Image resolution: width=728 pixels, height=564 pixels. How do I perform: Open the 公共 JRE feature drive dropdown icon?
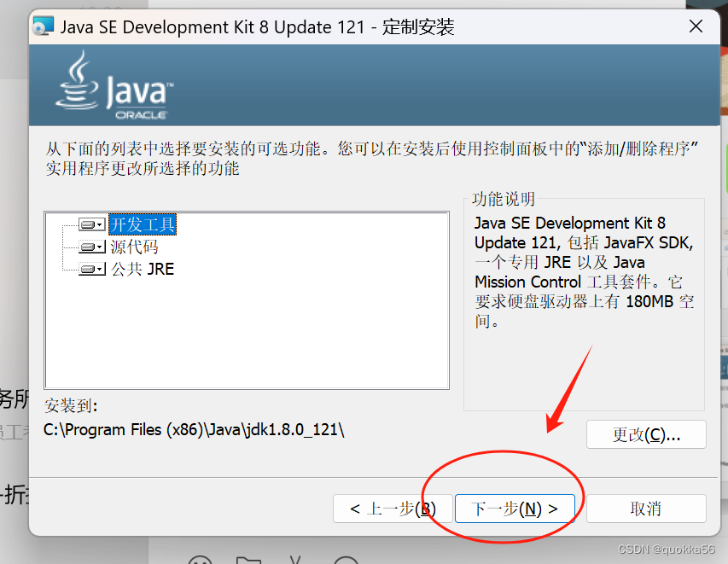point(92,270)
